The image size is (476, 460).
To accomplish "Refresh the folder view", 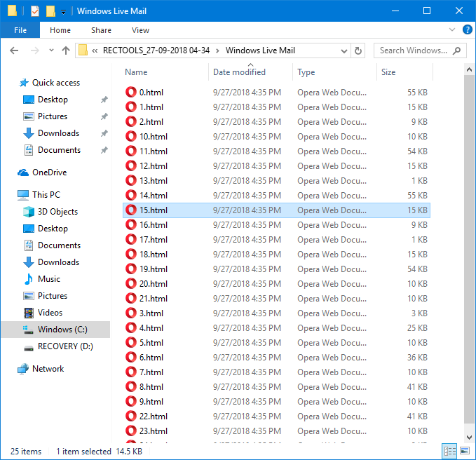I will click(358, 50).
